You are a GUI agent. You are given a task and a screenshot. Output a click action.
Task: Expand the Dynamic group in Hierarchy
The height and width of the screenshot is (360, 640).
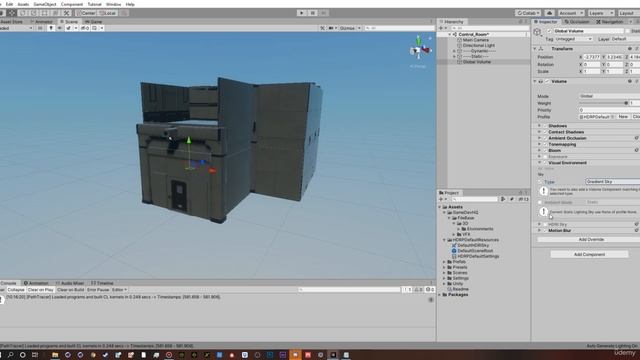pos(454,51)
